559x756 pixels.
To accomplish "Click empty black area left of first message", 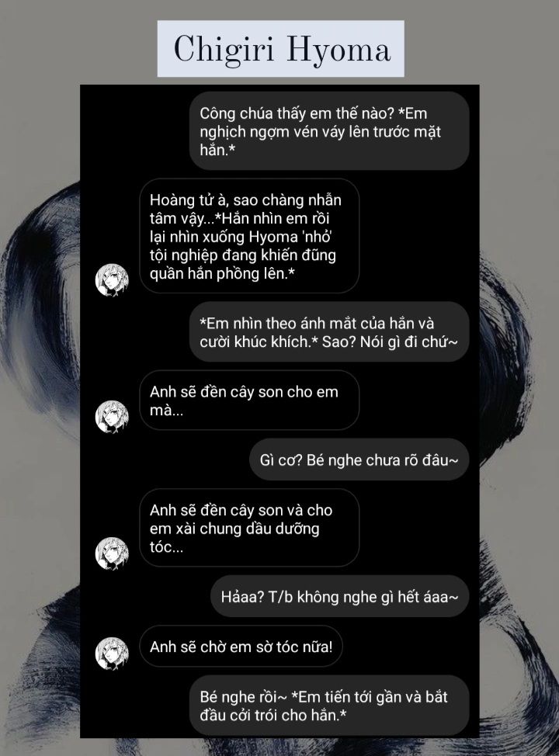I will [x=135, y=131].
